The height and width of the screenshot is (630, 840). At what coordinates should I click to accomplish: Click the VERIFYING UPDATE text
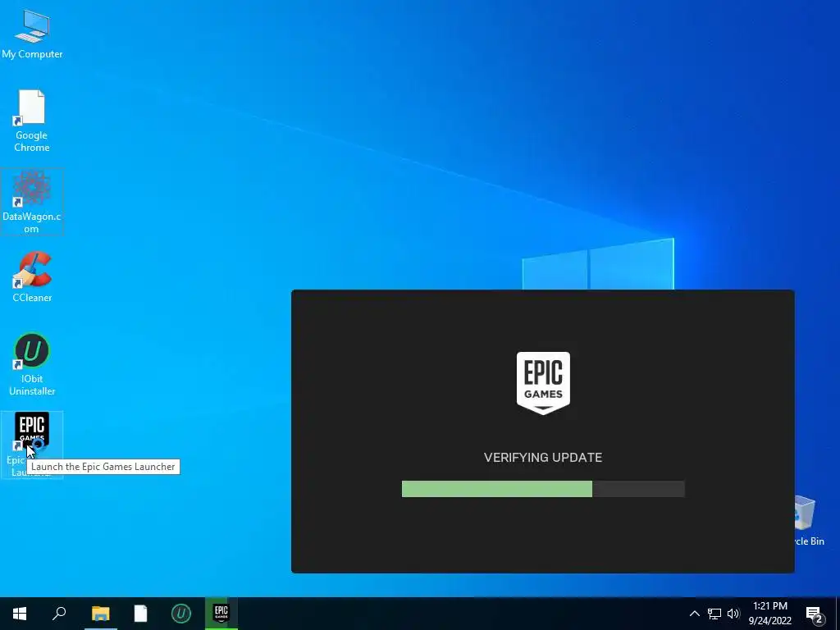(543, 458)
